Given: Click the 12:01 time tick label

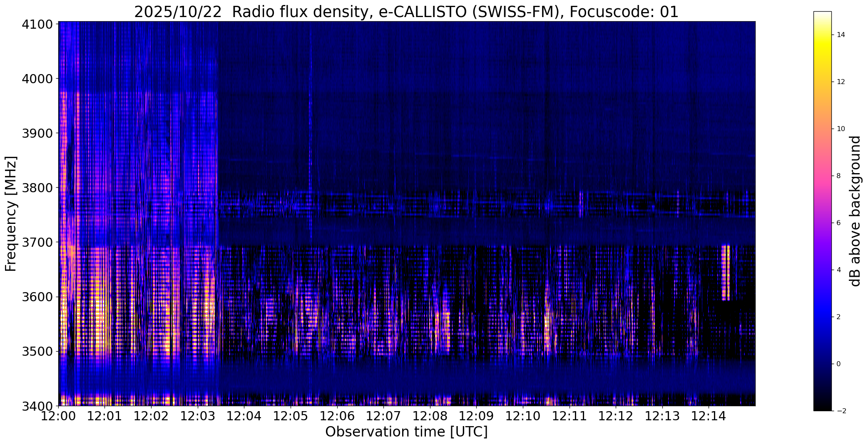Looking at the screenshot, I should point(105,416).
